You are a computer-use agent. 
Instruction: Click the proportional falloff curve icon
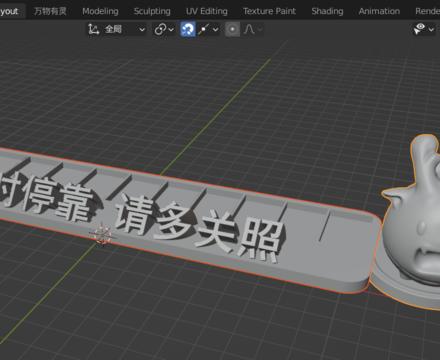[x=249, y=29]
